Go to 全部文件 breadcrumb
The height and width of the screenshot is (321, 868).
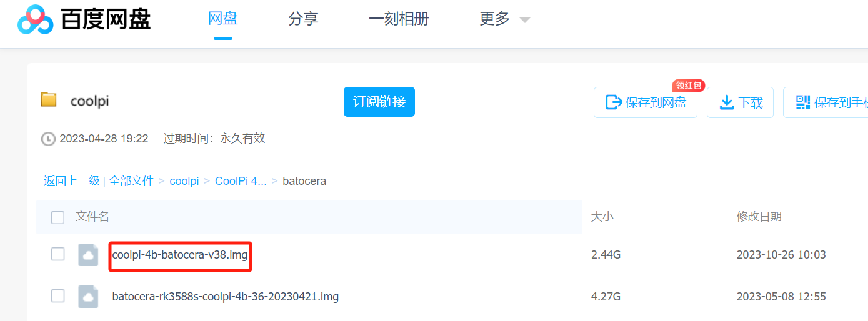(x=131, y=181)
